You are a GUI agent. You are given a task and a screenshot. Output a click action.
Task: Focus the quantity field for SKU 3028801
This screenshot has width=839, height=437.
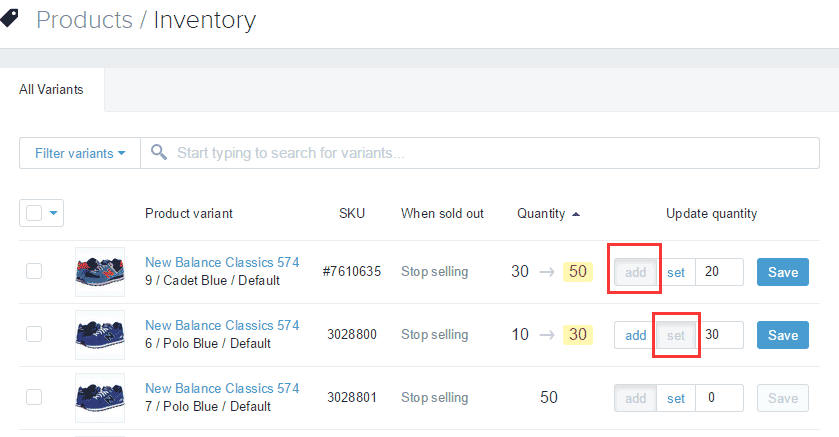[720, 398]
